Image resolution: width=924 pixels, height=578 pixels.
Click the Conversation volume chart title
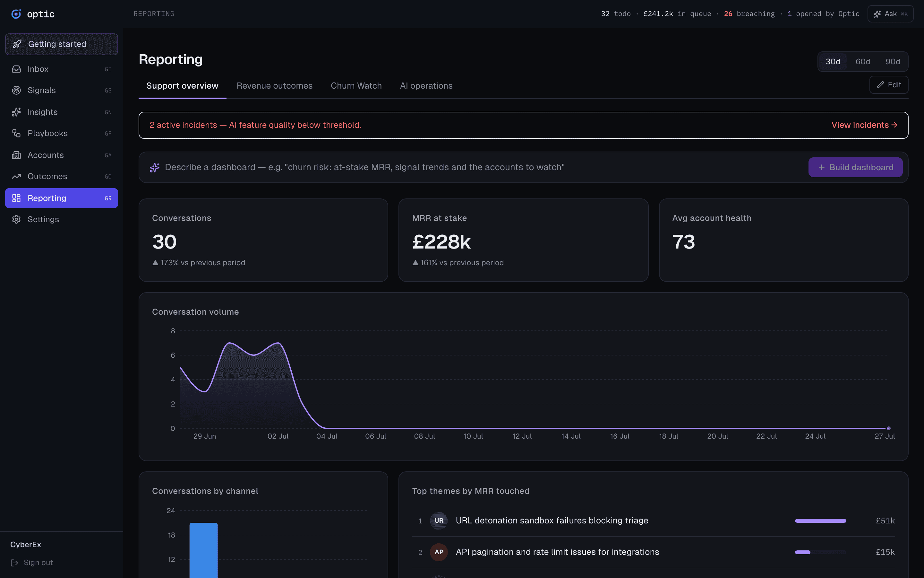(x=195, y=312)
